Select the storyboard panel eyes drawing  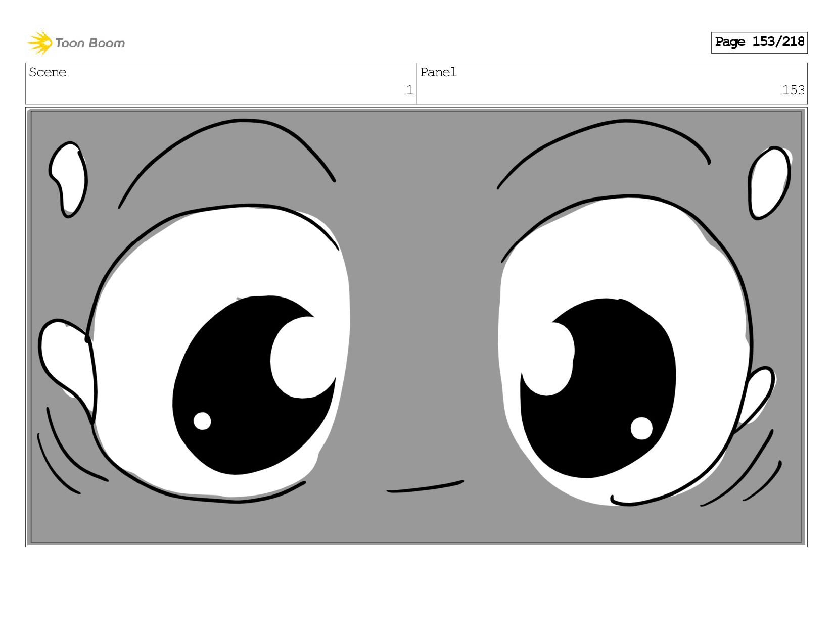point(416,327)
